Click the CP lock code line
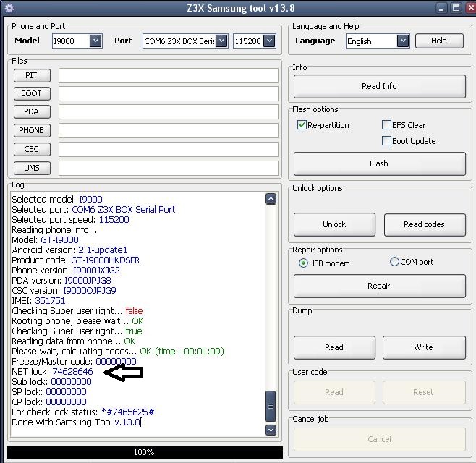476x463 pixels. coord(49,402)
